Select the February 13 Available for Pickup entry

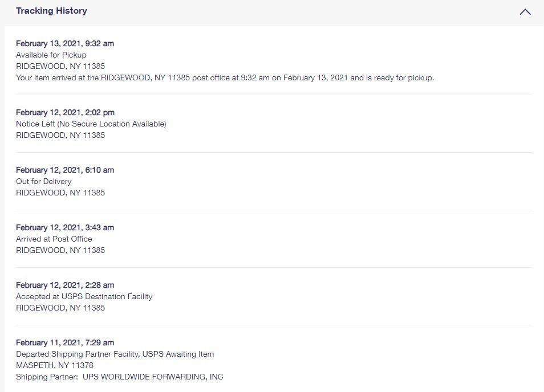(x=51, y=55)
